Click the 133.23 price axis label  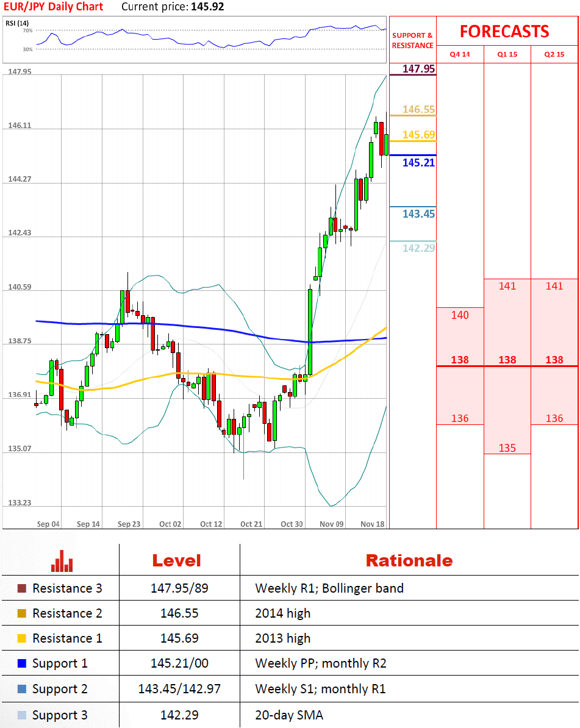point(20,503)
